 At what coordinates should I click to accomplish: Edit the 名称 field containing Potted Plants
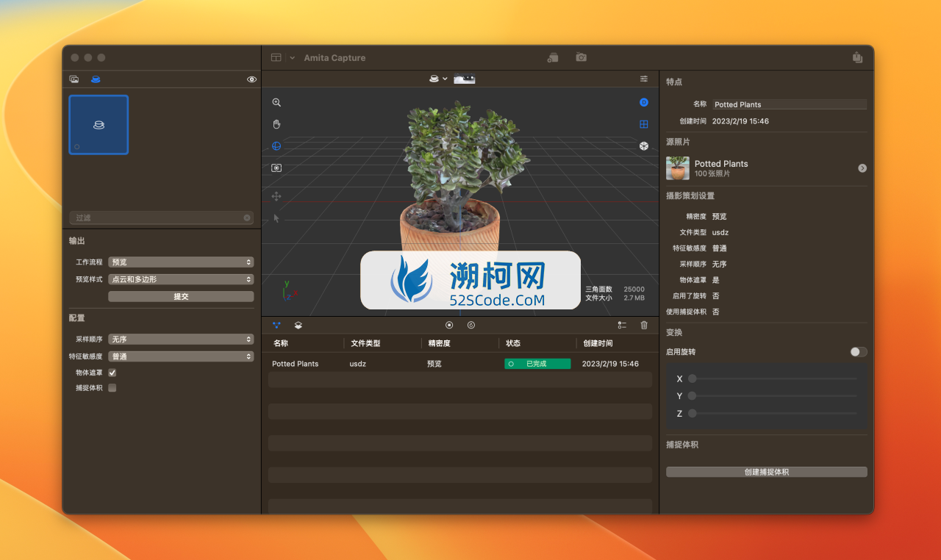789,104
